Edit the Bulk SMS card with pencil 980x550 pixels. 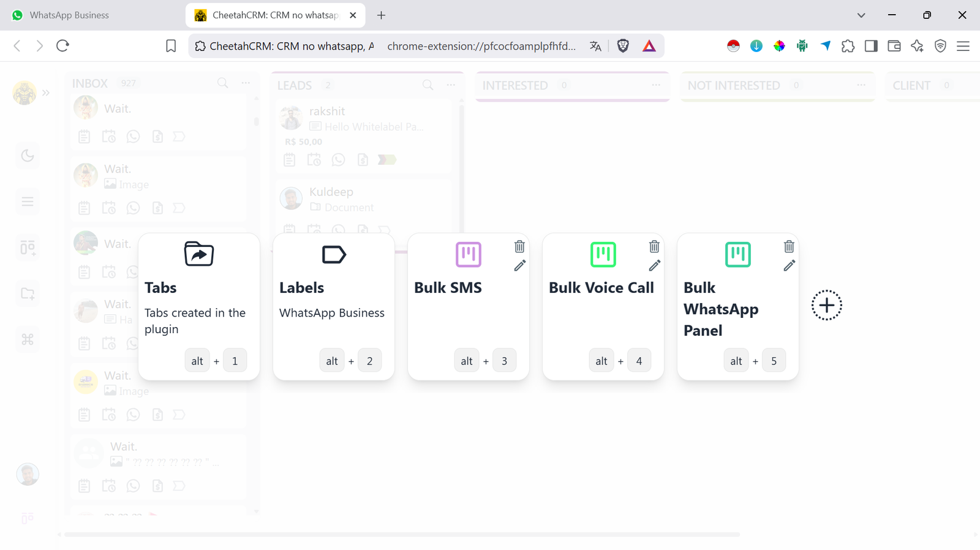click(519, 266)
